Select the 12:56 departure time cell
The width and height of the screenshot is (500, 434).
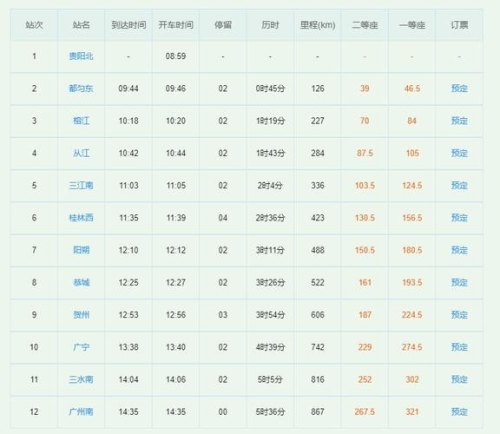[176, 315]
